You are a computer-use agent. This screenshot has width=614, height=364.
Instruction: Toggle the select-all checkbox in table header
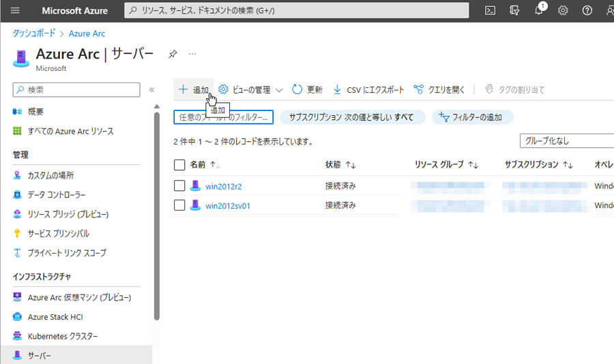point(179,165)
